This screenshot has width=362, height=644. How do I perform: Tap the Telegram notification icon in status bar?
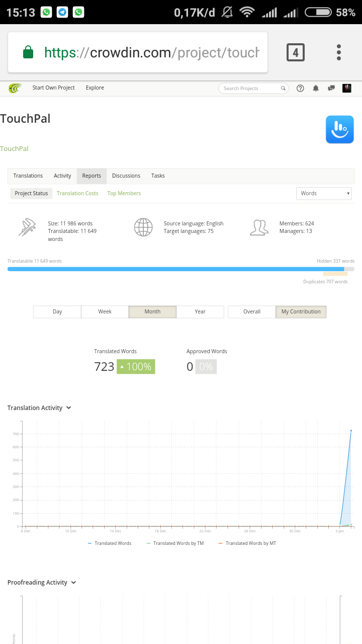tap(62, 12)
